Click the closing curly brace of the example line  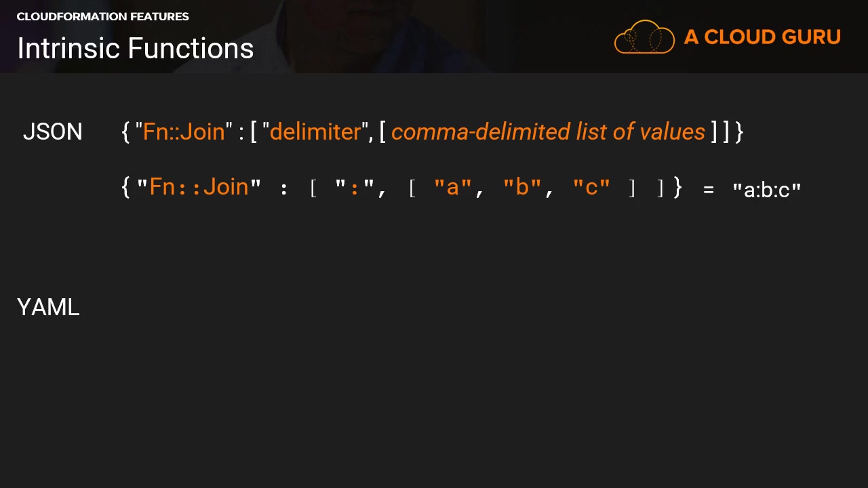(x=677, y=186)
